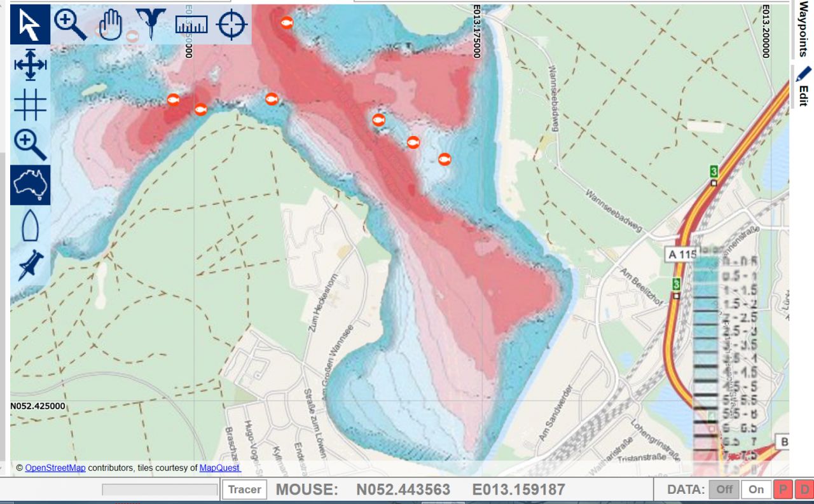
Task: Click the fish tail icon tool
Action: tap(151, 25)
